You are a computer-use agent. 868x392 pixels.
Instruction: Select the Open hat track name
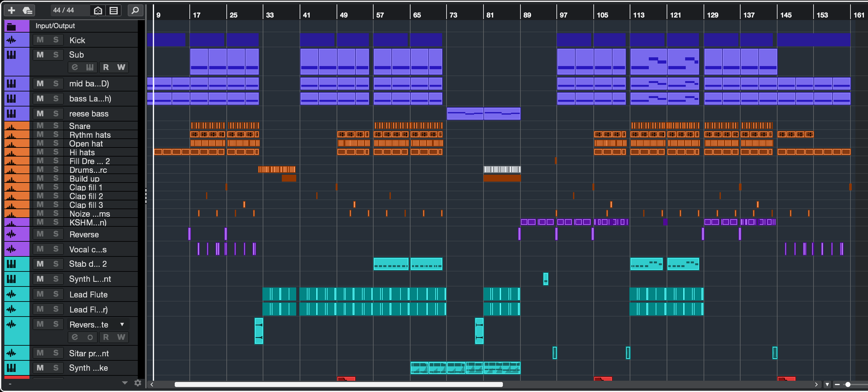click(x=86, y=144)
